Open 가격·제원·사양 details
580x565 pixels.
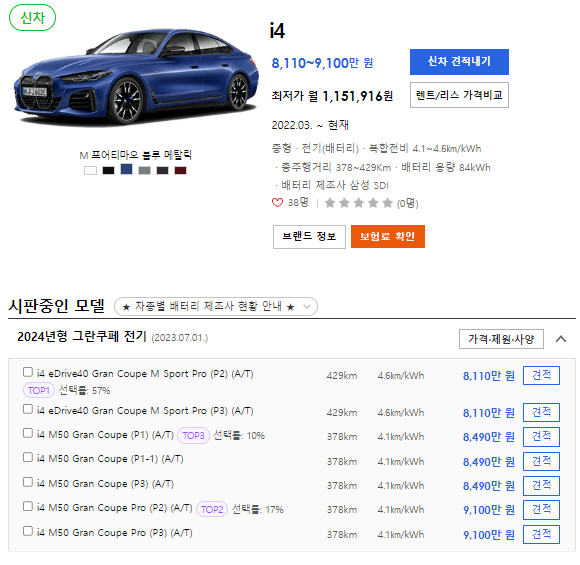(x=501, y=339)
